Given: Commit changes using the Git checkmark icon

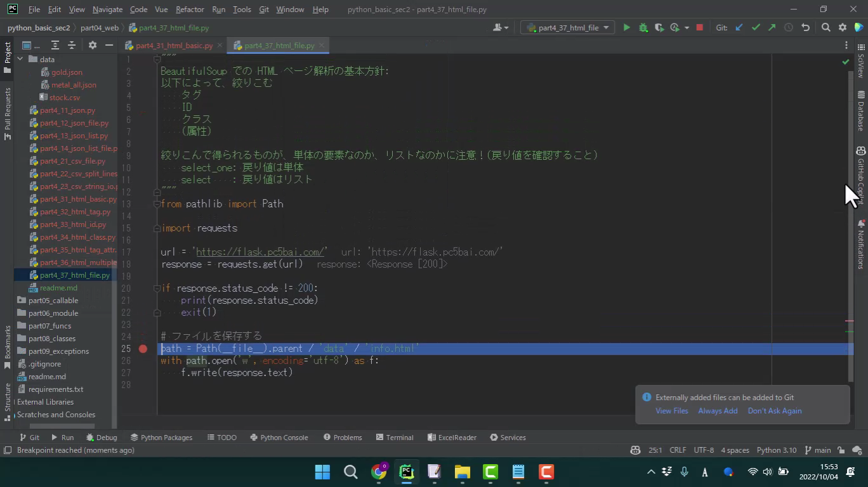Looking at the screenshot, I should 755,27.
